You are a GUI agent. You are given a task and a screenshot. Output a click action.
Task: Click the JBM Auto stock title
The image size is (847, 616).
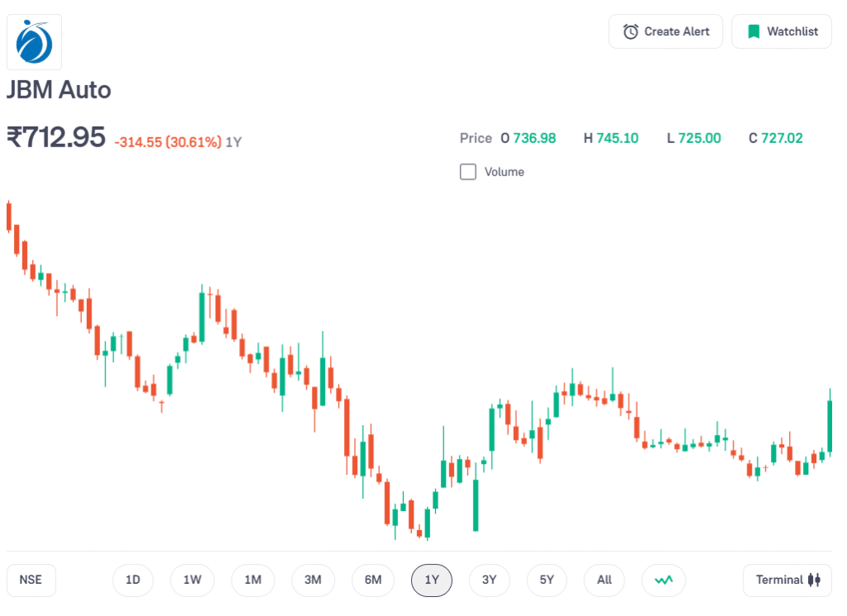click(x=58, y=89)
